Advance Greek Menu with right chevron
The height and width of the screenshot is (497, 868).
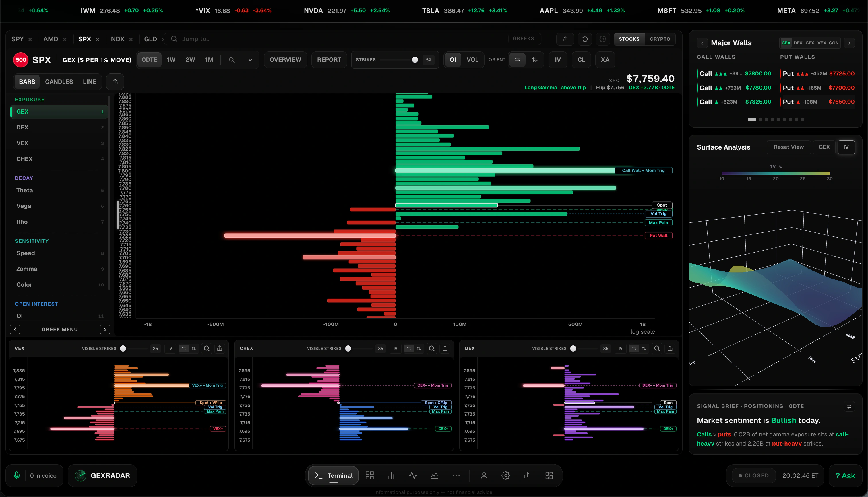pyautogui.click(x=105, y=329)
